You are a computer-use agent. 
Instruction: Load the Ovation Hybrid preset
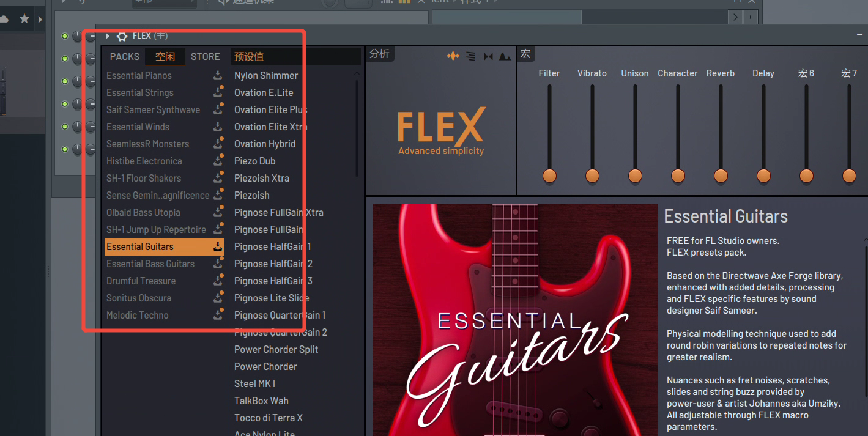point(265,144)
